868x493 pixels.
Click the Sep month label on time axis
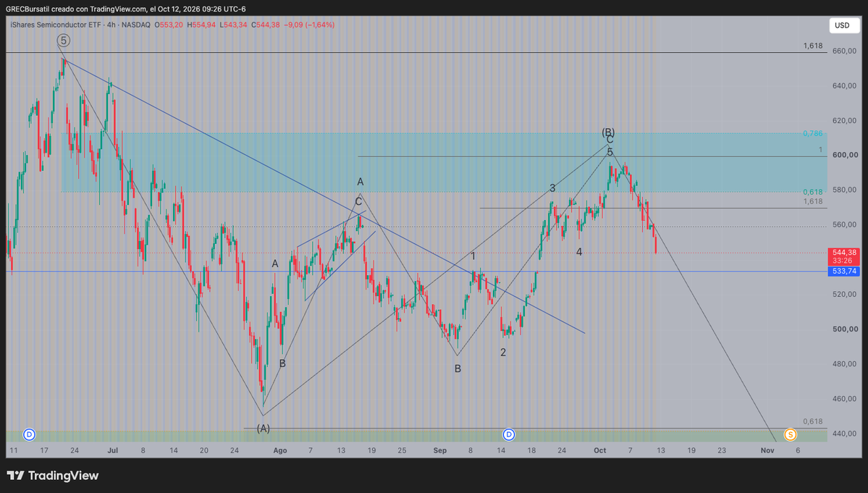tap(440, 450)
